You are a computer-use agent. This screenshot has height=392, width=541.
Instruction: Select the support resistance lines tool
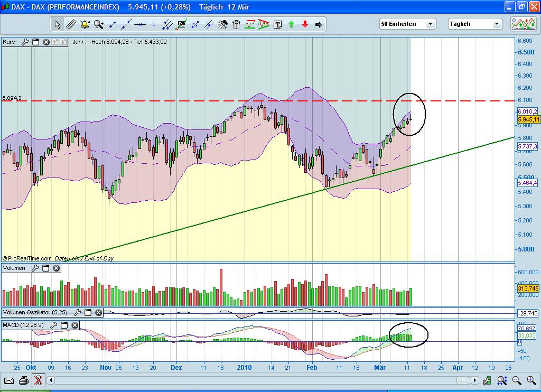[x=250, y=24]
